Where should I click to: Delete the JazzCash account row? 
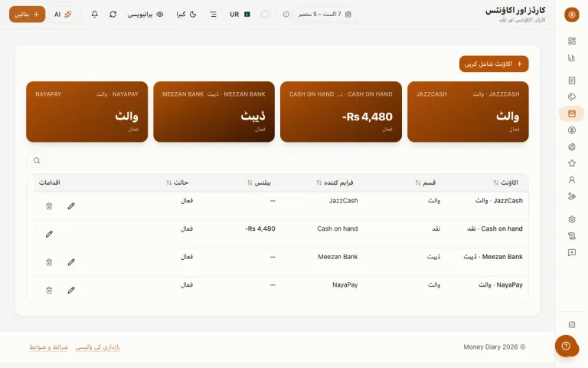(x=49, y=206)
